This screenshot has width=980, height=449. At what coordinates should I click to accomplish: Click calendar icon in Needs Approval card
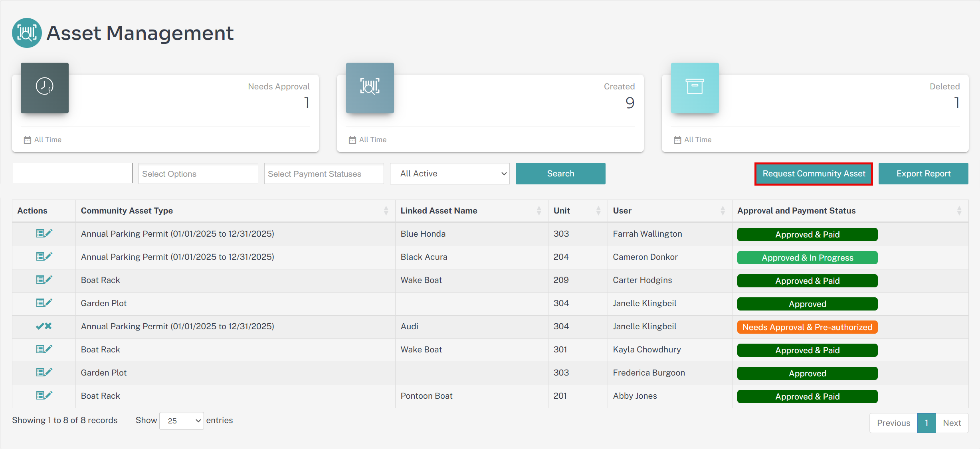(x=28, y=140)
